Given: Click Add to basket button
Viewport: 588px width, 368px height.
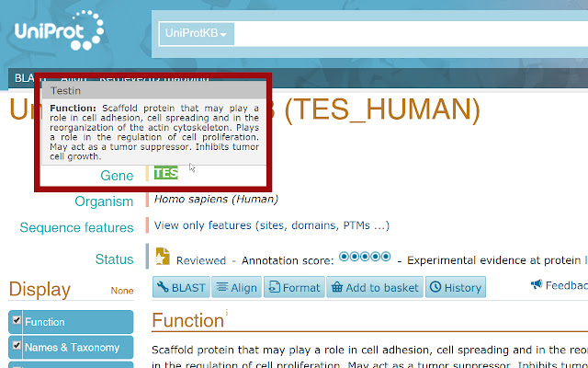Looking at the screenshot, I should coord(375,287).
